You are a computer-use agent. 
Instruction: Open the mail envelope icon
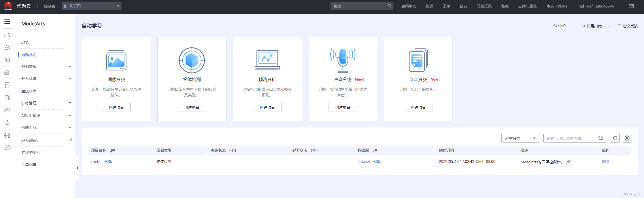pyautogui.click(x=631, y=6)
